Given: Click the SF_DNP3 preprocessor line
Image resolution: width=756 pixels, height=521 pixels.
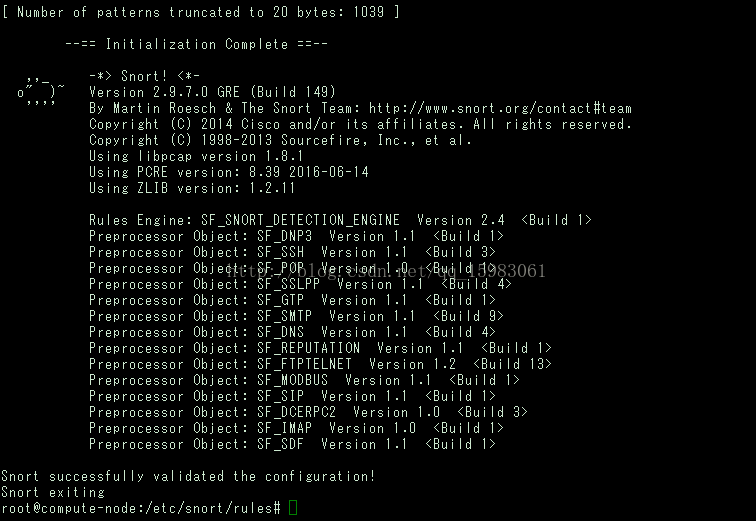Looking at the screenshot, I should click(296, 236).
